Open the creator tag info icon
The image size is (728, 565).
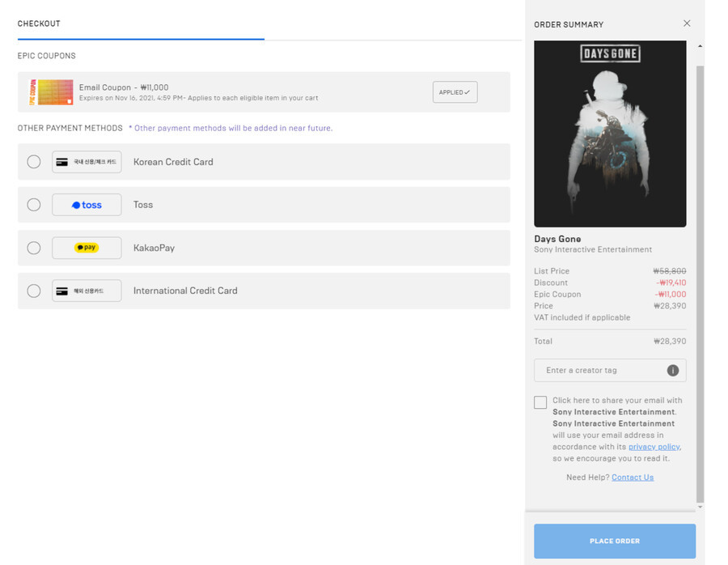(673, 370)
